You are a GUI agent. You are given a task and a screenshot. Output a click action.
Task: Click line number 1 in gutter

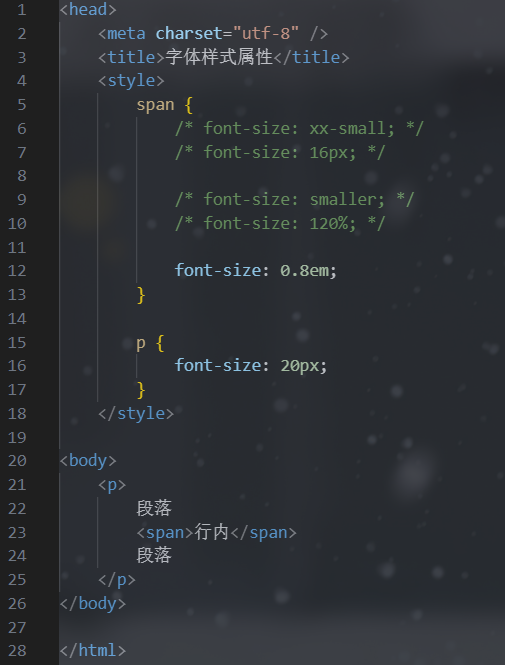coord(22,10)
